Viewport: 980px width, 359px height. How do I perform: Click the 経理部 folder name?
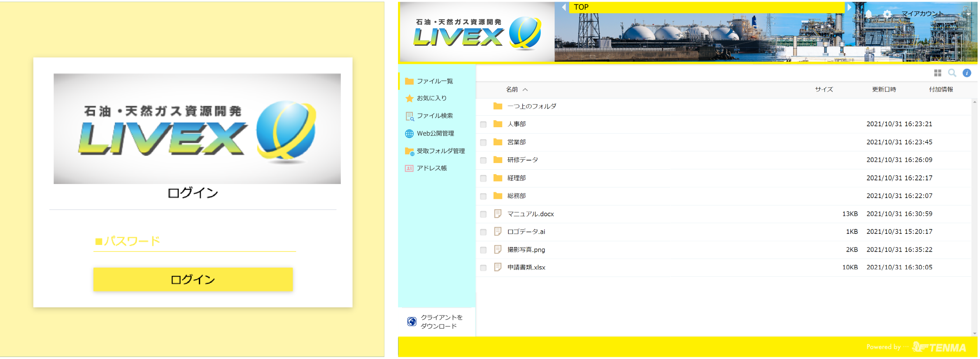[x=517, y=178]
